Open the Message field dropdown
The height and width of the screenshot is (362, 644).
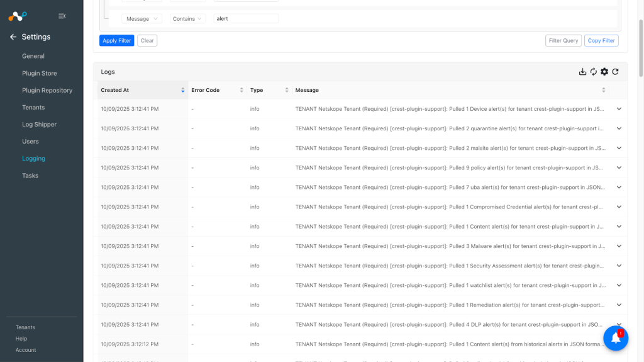(x=142, y=18)
